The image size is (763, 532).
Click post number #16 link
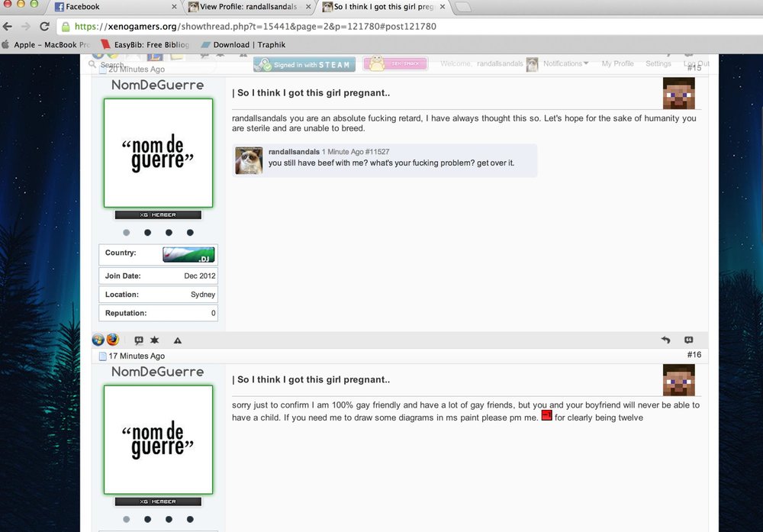point(694,354)
